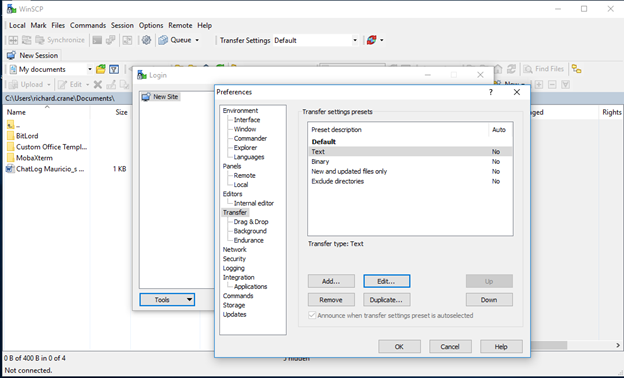Click the Rename icon in local toolbar
Image resolution: width=624 pixels, height=378 pixels.
click(x=111, y=84)
